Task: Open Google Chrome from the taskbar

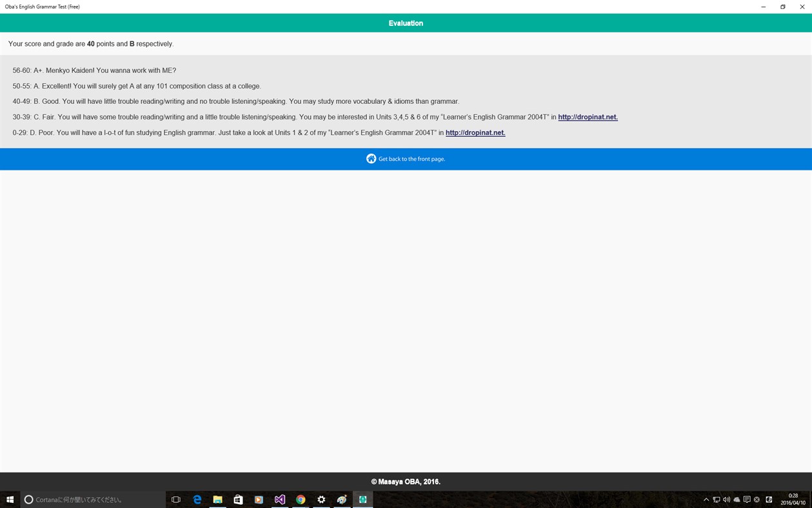Action: pos(300,499)
